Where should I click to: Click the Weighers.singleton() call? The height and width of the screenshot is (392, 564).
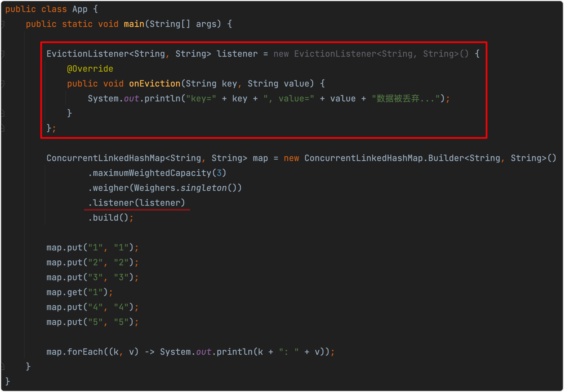pos(186,188)
